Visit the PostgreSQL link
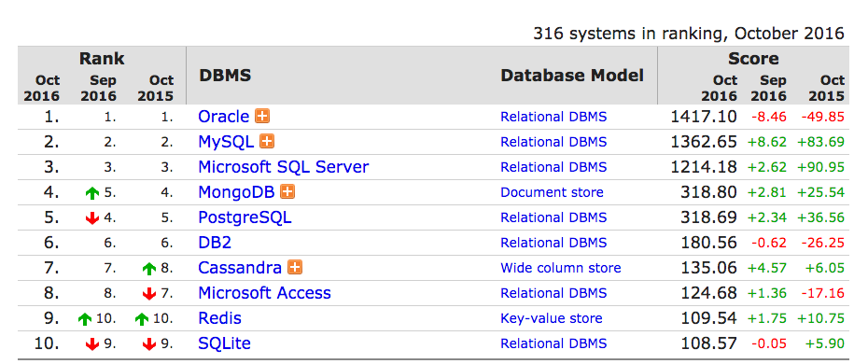The image size is (868, 364). coord(245,218)
